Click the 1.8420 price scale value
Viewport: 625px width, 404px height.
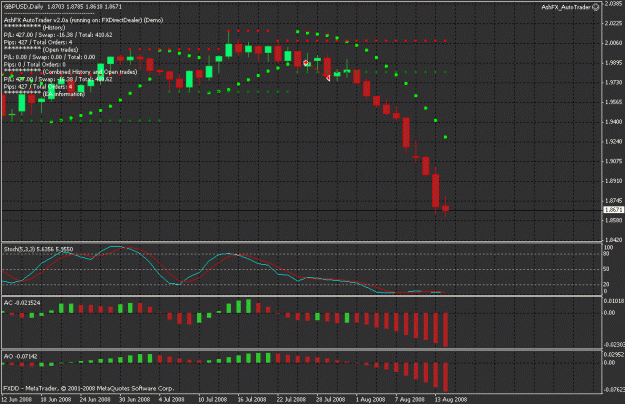click(613, 240)
